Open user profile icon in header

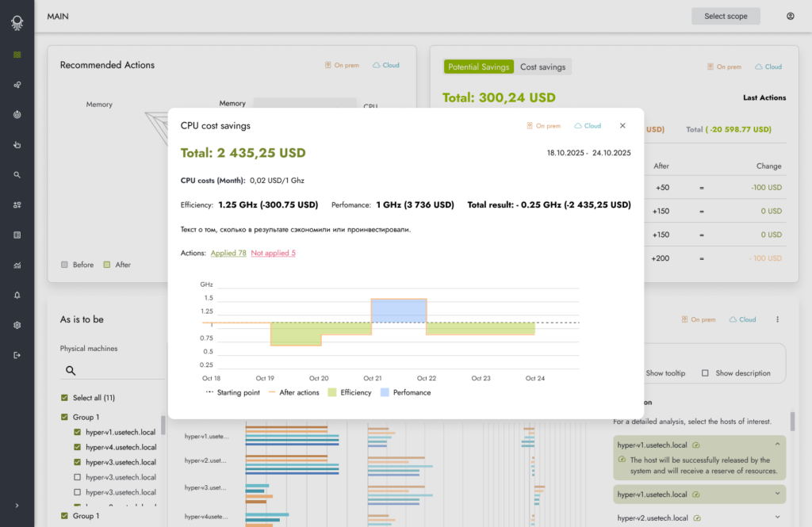pos(791,16)
